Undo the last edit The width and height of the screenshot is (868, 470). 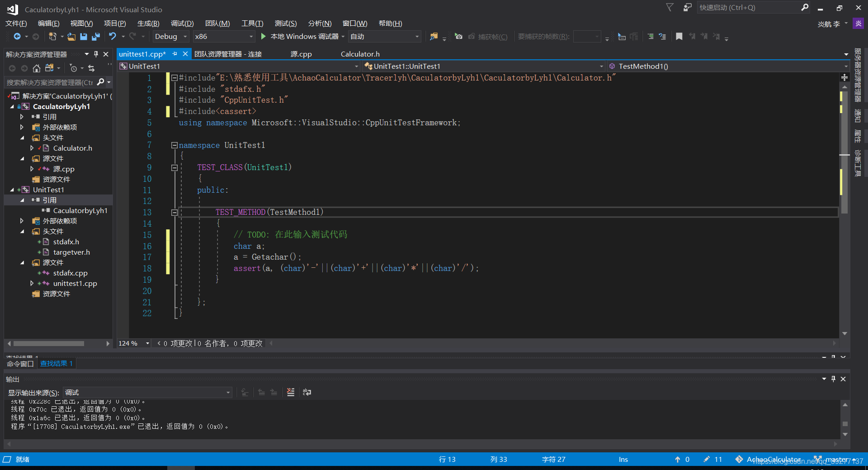(x=113, y=36)
